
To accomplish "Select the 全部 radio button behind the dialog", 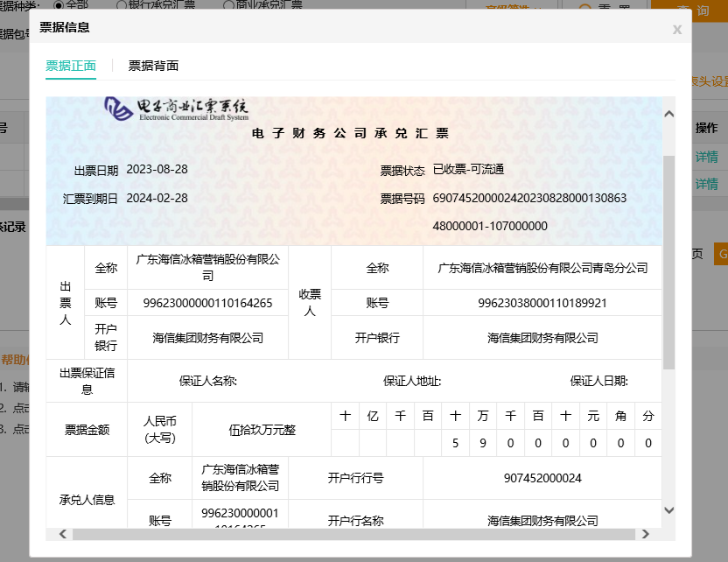I will (59, 4).
